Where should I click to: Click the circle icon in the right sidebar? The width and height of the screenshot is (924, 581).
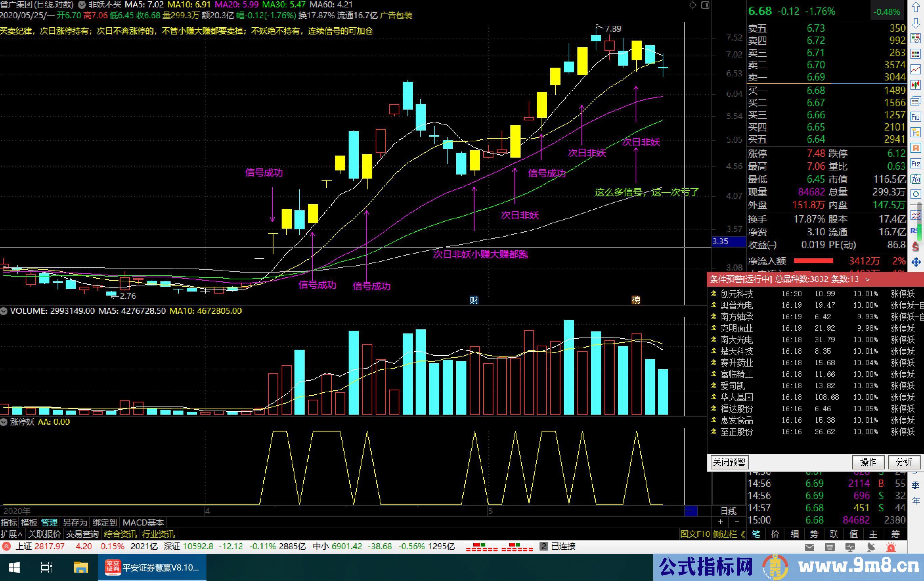(x=916, y=194)
